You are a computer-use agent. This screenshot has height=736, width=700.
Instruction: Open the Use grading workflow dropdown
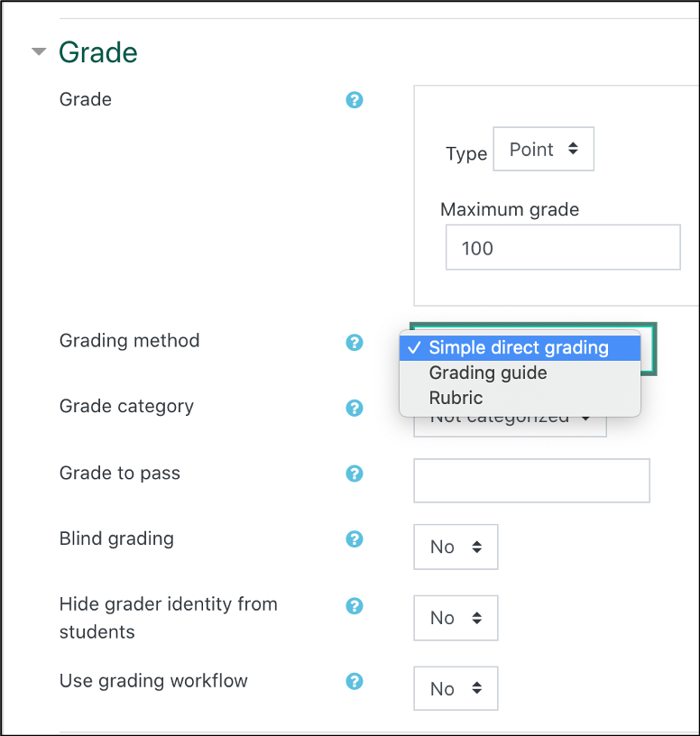tap(456, 688)
